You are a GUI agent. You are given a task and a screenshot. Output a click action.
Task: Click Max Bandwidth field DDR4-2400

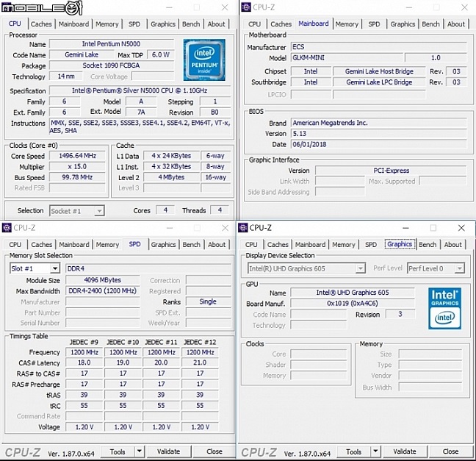coord(102,291)
